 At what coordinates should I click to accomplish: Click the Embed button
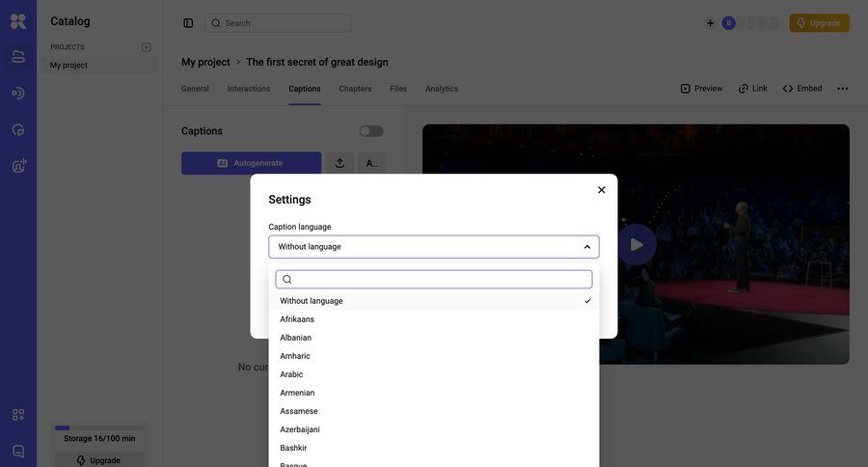pyautogui.click(x=802, y=89)
